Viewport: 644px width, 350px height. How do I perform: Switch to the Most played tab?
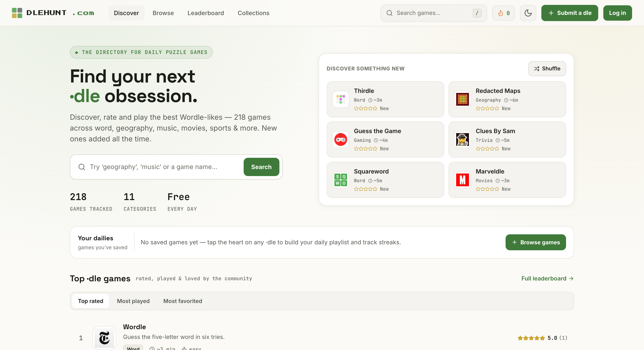(133, 301)
